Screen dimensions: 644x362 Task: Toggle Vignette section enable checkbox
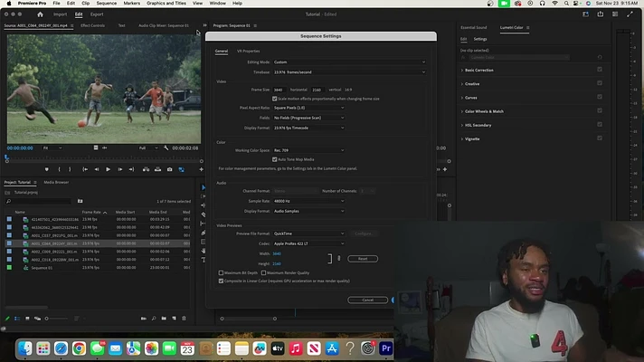coord(600,138)
